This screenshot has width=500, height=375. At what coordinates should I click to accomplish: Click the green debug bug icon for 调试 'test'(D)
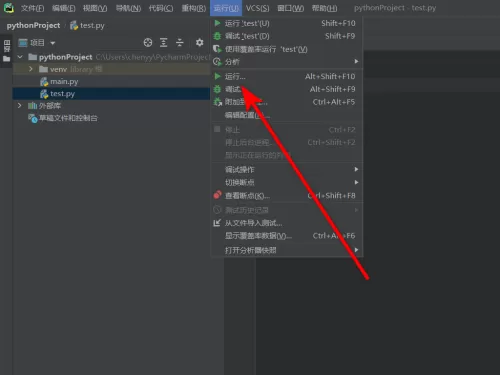(217, 36)
